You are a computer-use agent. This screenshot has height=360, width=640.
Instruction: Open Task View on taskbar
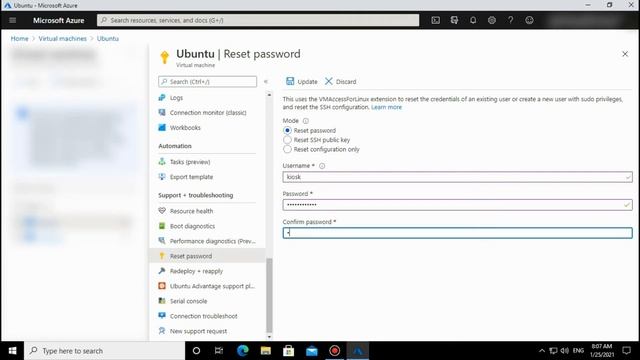pyautogui.click(x=219, y=351)
